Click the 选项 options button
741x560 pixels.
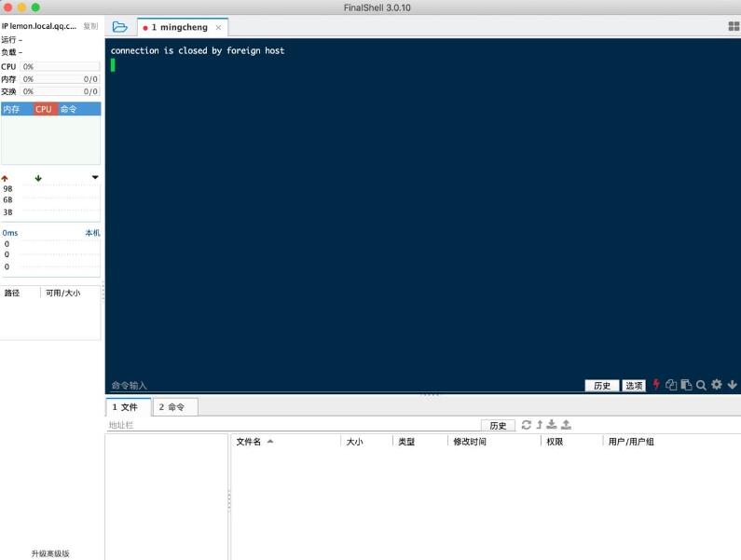[634, 386]
